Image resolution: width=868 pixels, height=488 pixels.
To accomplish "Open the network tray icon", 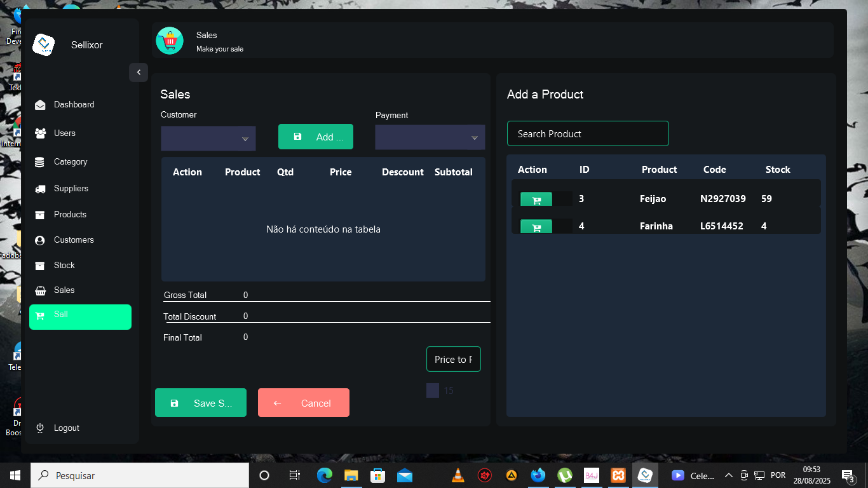I will tap(759, 475).
